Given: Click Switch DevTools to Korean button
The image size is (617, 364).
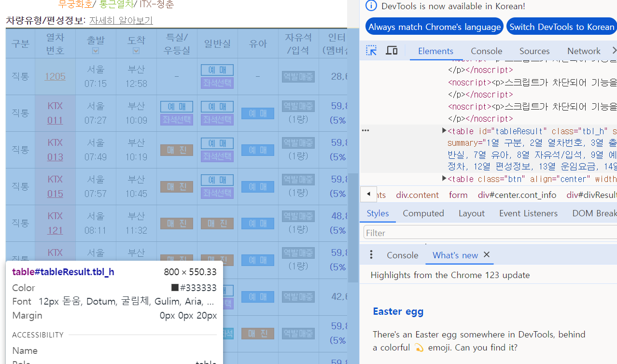Looking at the screenshot, I should [561, 27].
